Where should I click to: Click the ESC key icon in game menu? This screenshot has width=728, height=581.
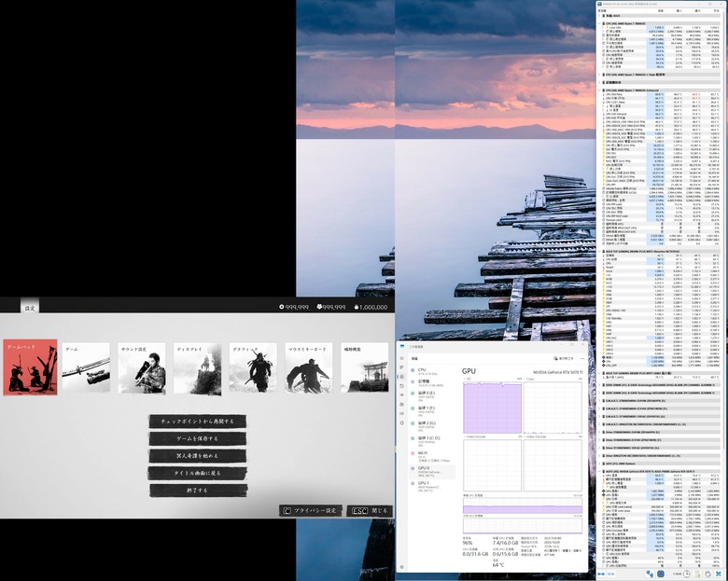[x=360, y=510]
